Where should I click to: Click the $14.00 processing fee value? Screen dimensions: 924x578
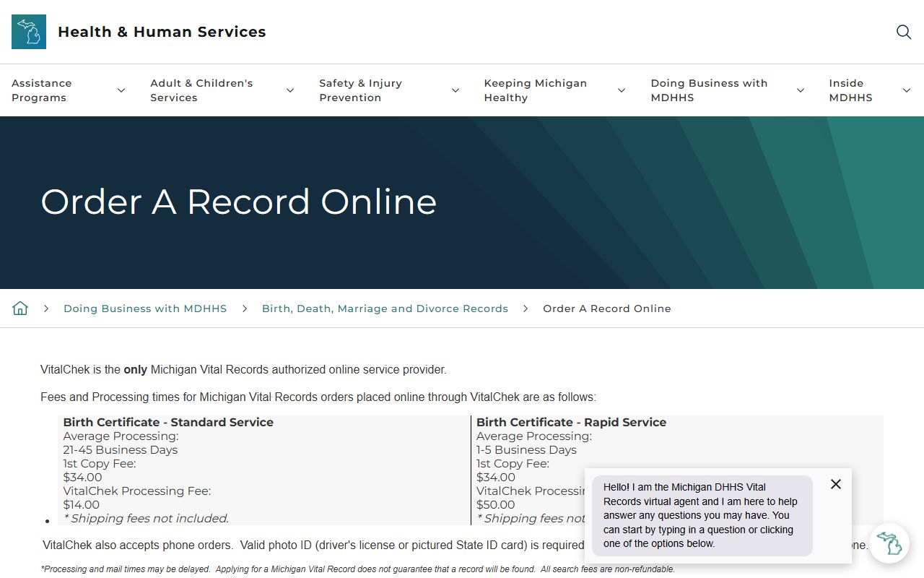(82, 504)
